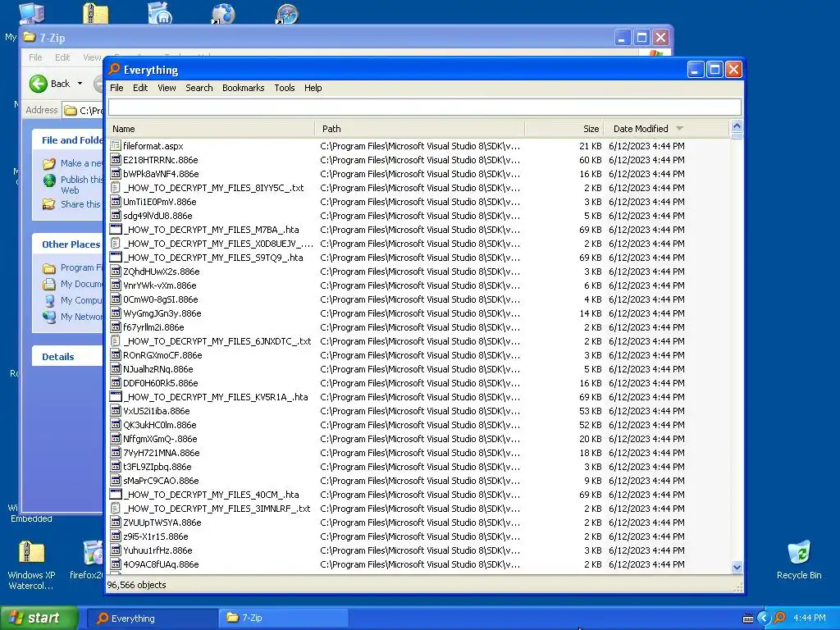The image size is (840, 630).
Task: Click the Start button
Action: point(39,619)
